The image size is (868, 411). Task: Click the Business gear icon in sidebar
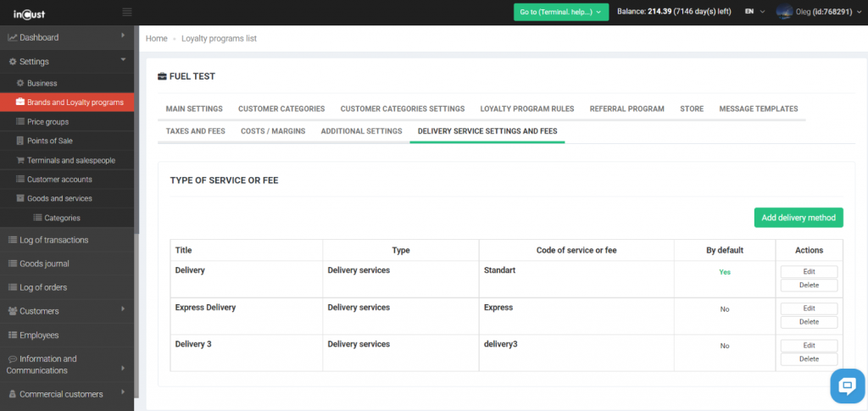click(20, 83)
